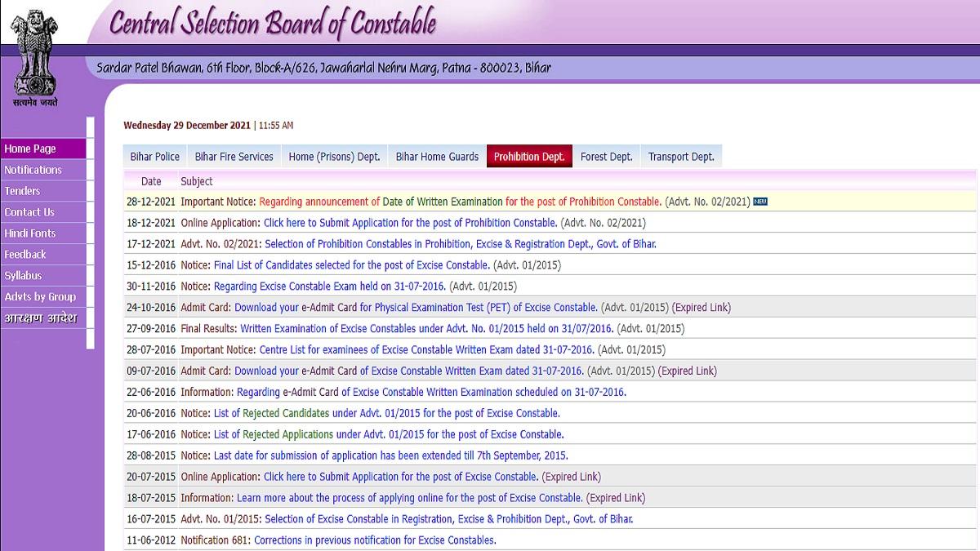Open the Syllabus sidebar link
Viewport: 980px width, 551px height.
click(x=23, y=276)
